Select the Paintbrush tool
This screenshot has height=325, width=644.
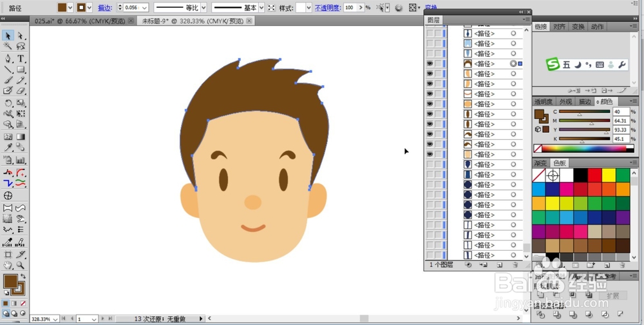click(8, 80)
